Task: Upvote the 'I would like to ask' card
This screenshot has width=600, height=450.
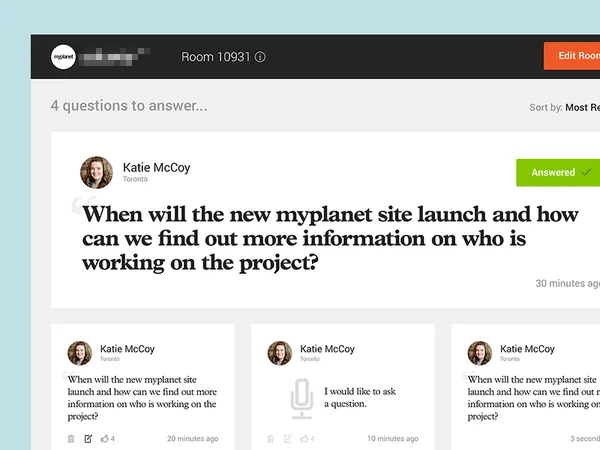Action: pyautogui.click(x=307, y=439)
